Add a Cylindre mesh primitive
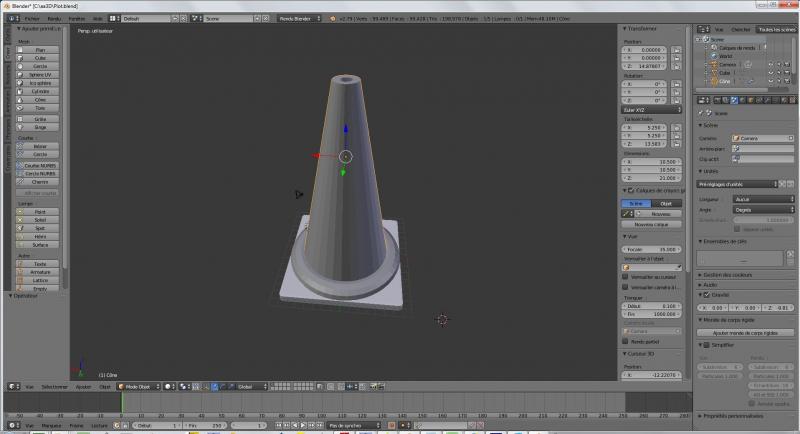This screenshot has height=434, width=800. pyautogui.click(x=40, y=91)
